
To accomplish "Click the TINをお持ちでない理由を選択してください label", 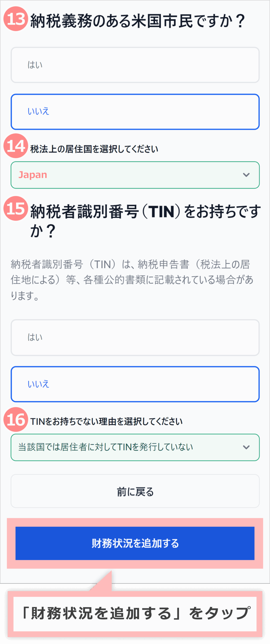I will click(106, 421).
